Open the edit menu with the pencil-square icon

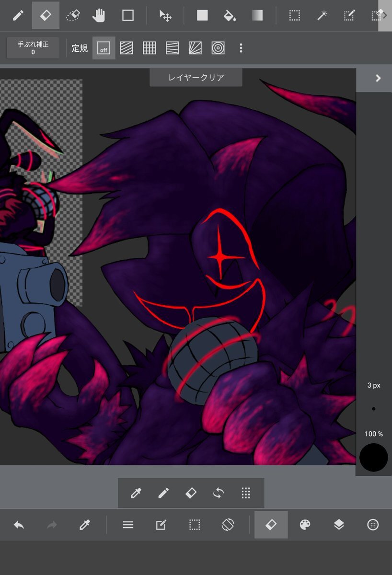[161, 525]
